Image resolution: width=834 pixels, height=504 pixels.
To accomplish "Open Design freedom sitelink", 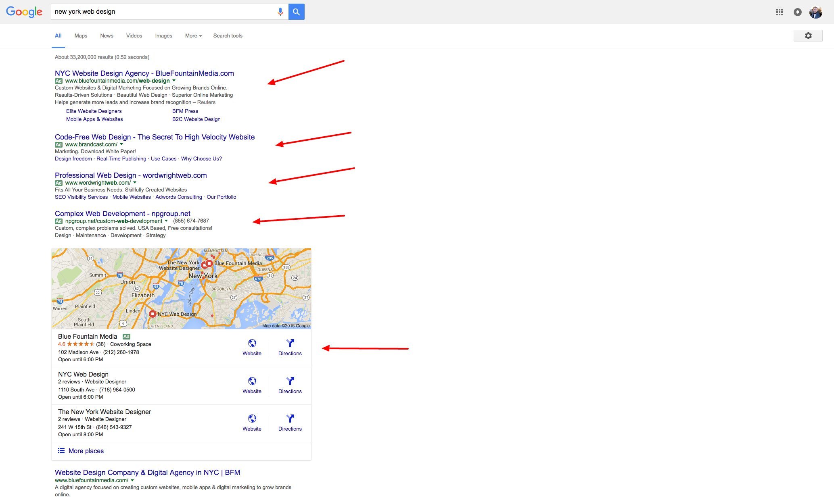I will (x=73, y=159).
